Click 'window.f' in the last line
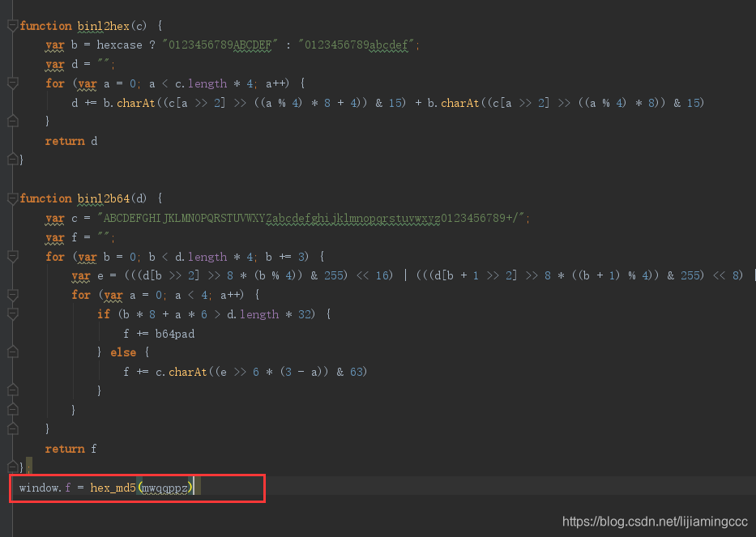 45,488
